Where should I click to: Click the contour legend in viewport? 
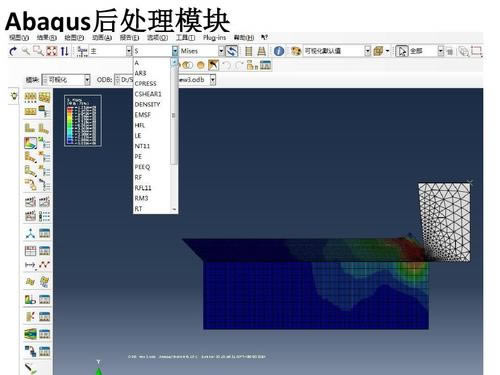(x=83, y=121)
